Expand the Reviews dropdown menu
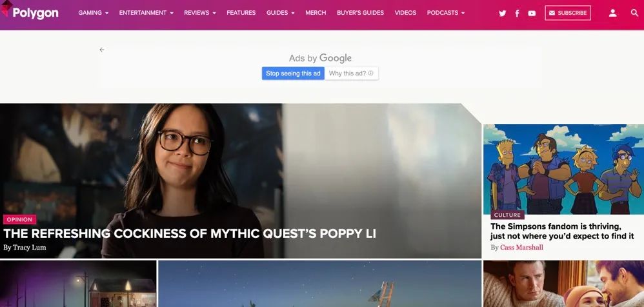The height and width of the screenshot is (307, 644). pyautogui.click(x=199, y=13)
